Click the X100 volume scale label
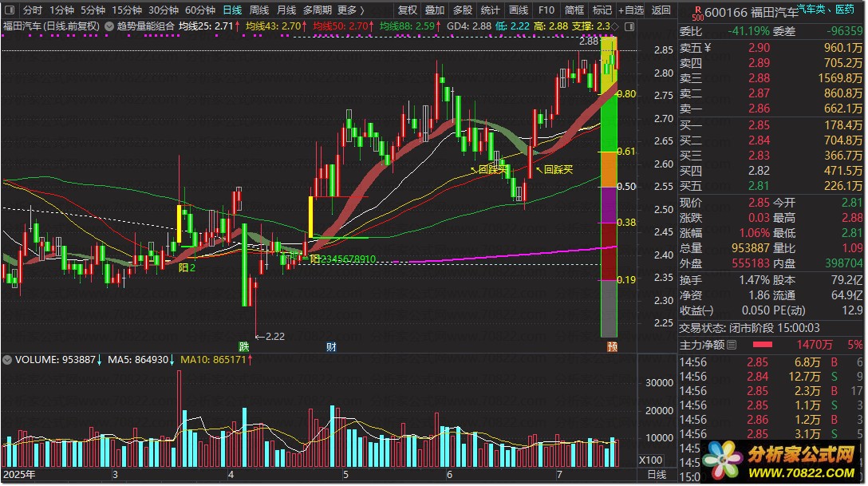868x486 pixels. click(650, 460)
